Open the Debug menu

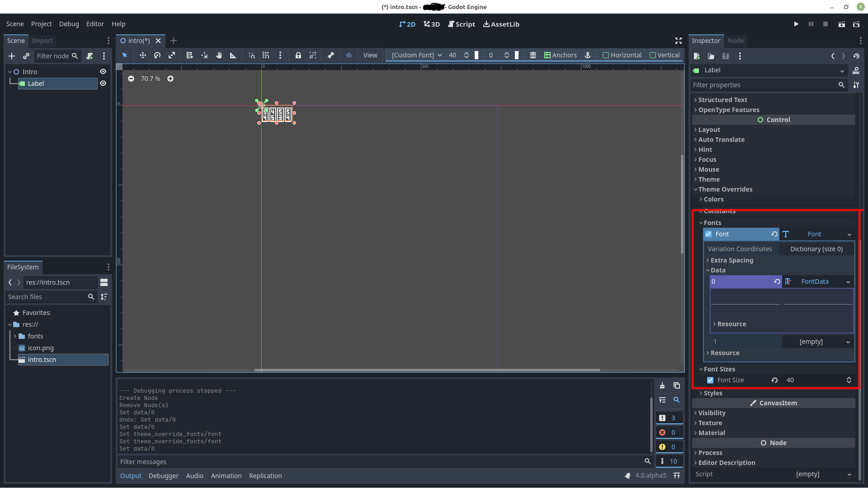[x=69, y=24]
